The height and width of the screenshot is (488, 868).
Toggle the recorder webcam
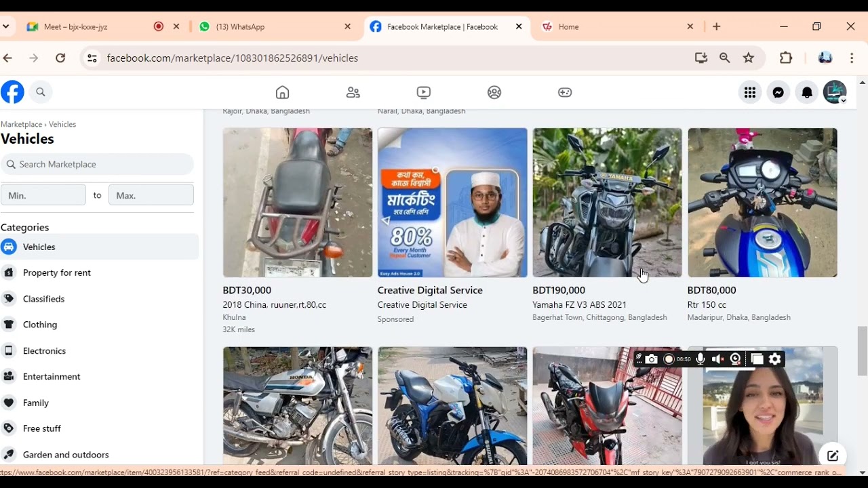click(x=736, y=359)
